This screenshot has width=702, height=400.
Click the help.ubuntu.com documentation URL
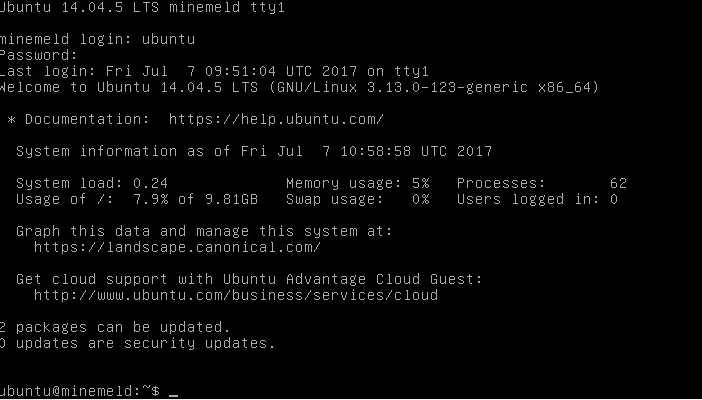point(275,119)
